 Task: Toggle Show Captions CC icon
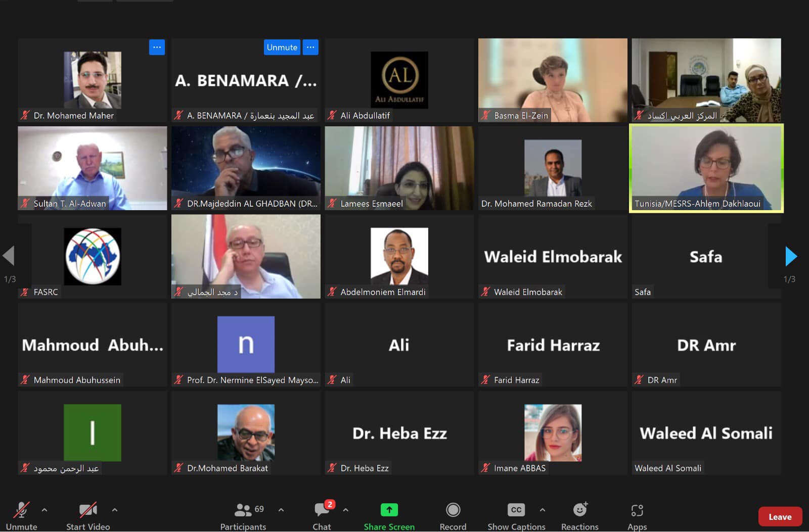(516, 510)
